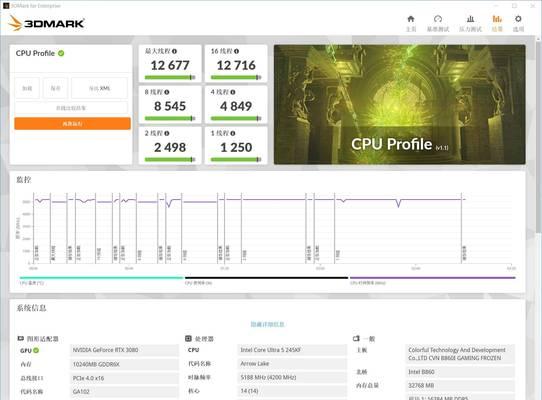
Task: Open the Options gear icon
Action: click(518, 19)
